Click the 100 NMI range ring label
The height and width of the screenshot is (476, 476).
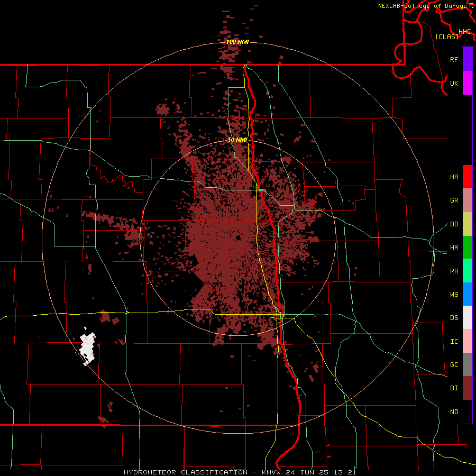pos(237,42)
